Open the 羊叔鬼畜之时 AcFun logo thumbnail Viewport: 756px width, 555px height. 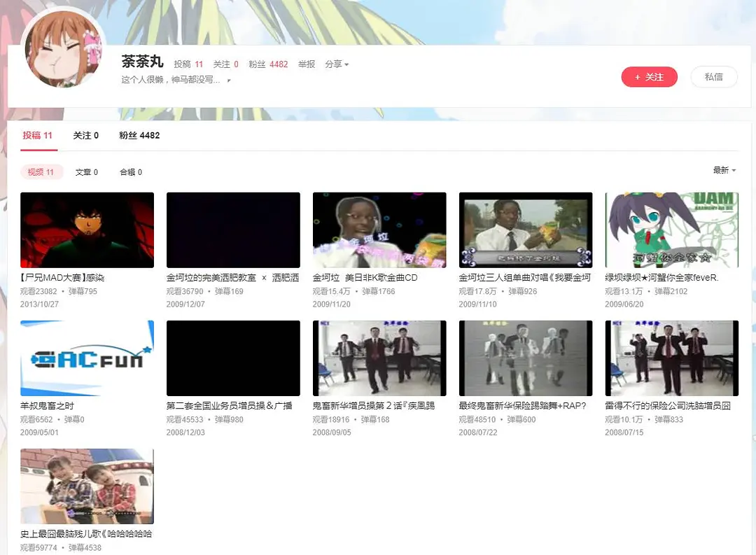tap(87, 358)
